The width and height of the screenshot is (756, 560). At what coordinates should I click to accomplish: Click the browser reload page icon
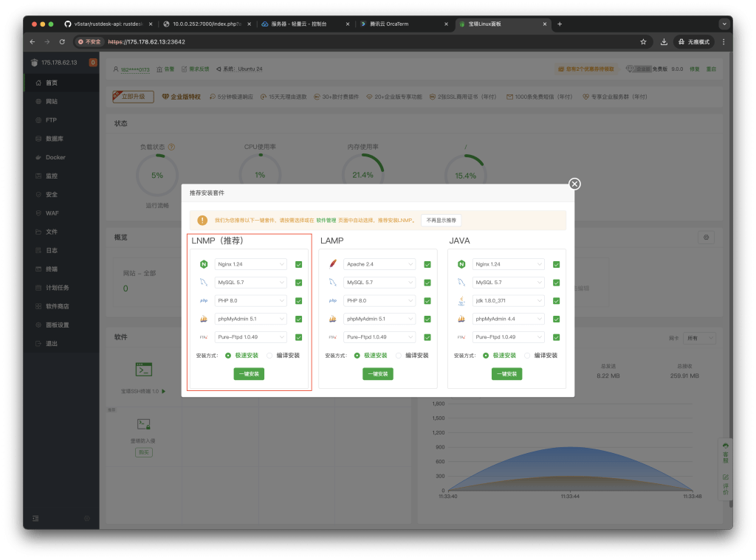click(62, 42)
